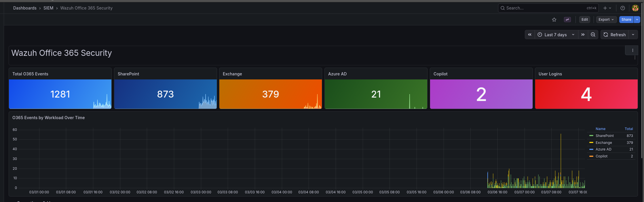This screenshot has width=644, height=202.
Task: Click the purple swap arrows icon
Action: 567,20
